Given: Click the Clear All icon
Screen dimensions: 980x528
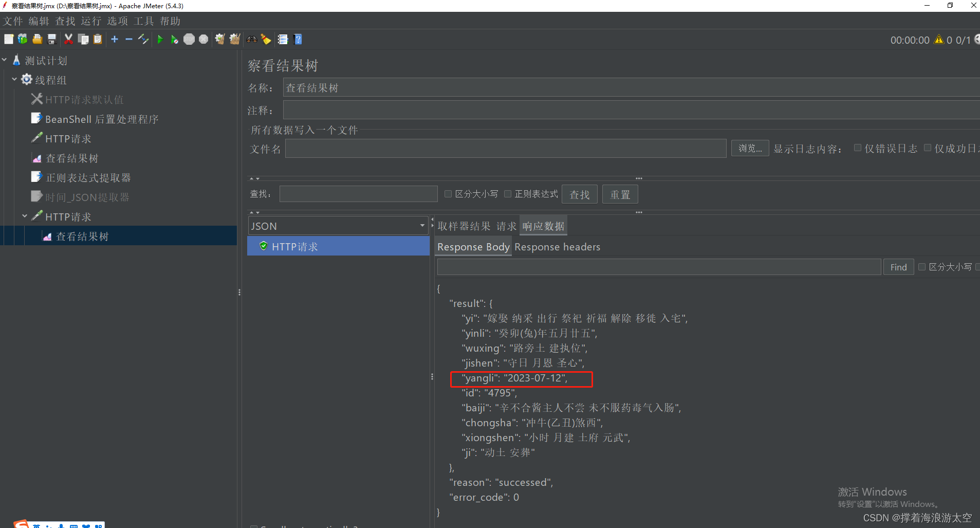Looking at the screenshot, I should click(235, 39).
